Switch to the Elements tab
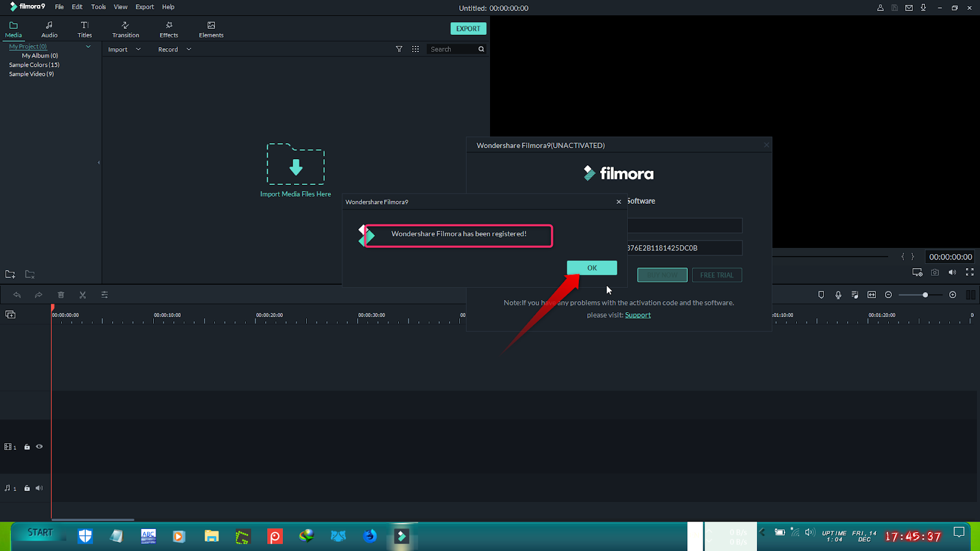Image resolution: width=980 pixels, height=551 pixels. click(211, 29)
